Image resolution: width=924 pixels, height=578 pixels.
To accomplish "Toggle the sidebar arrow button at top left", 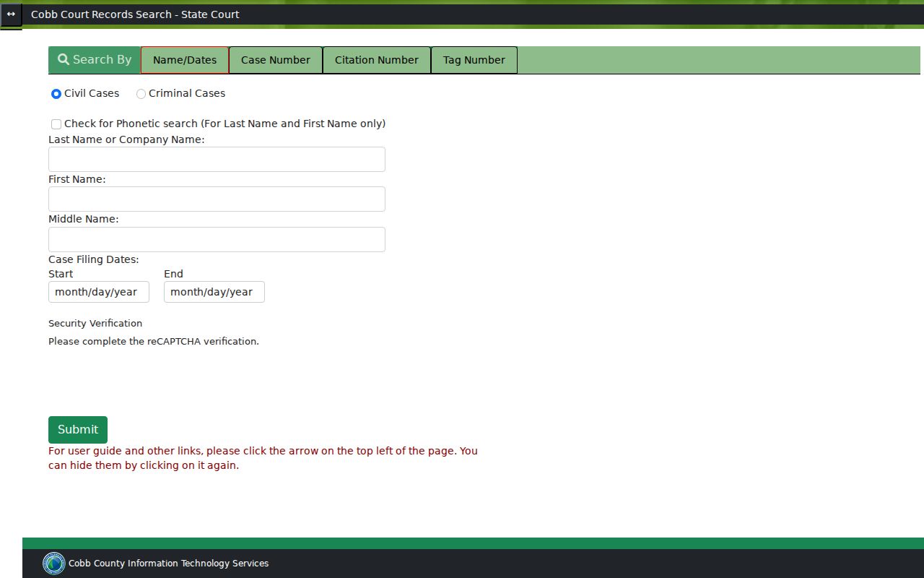I will tap(11, 14).
